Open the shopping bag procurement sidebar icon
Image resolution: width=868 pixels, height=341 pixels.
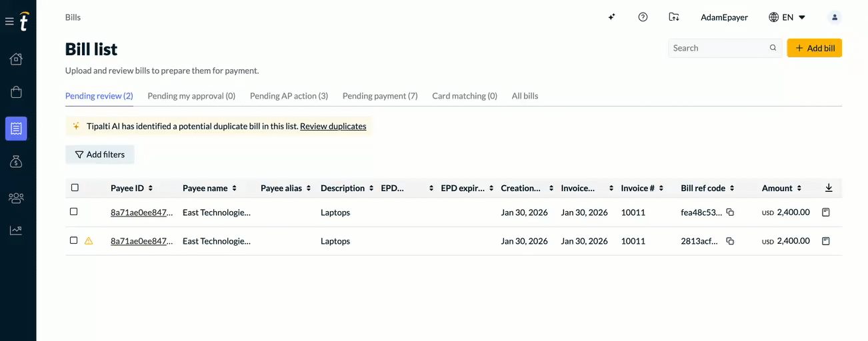(x=16, y=93)
